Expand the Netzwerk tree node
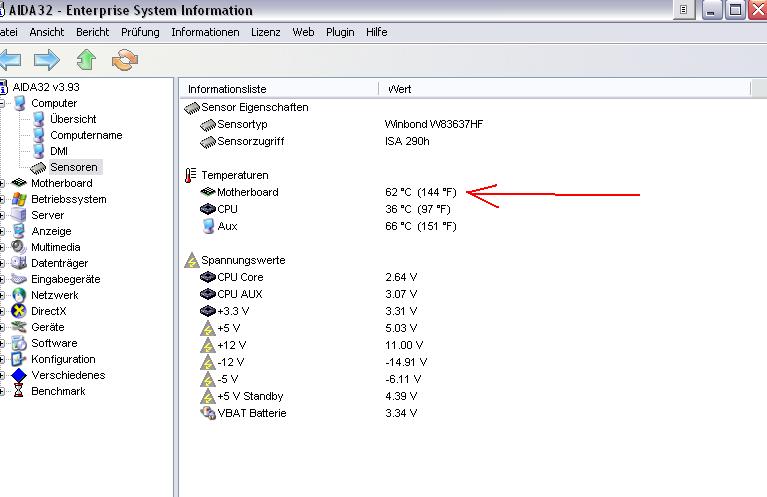Screen dimensions: 767x497 click(x=2, y=295)
